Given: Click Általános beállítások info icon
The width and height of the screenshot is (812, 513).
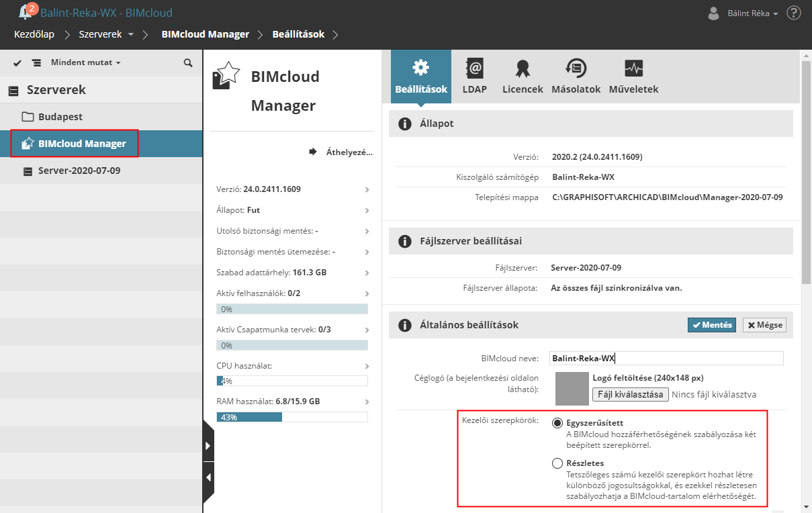Looking at the screenshot, I should [404, 325].
